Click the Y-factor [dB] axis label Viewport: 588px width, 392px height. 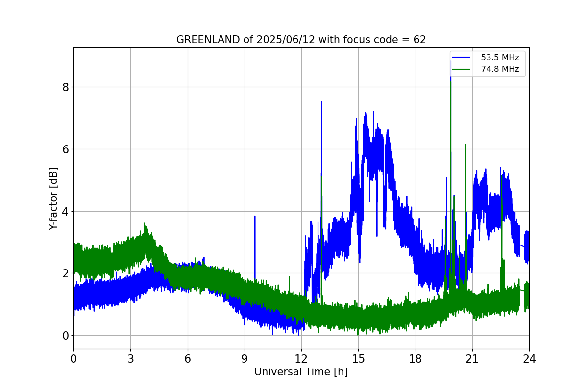click(54, 198)
